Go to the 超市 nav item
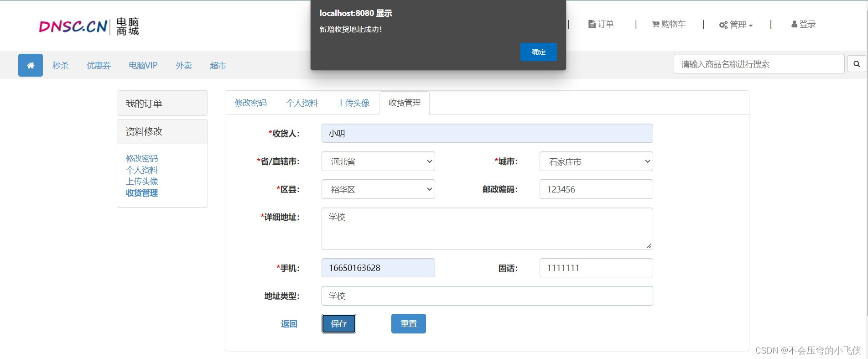This screenshot has width=868, height=359. (218, 65)
